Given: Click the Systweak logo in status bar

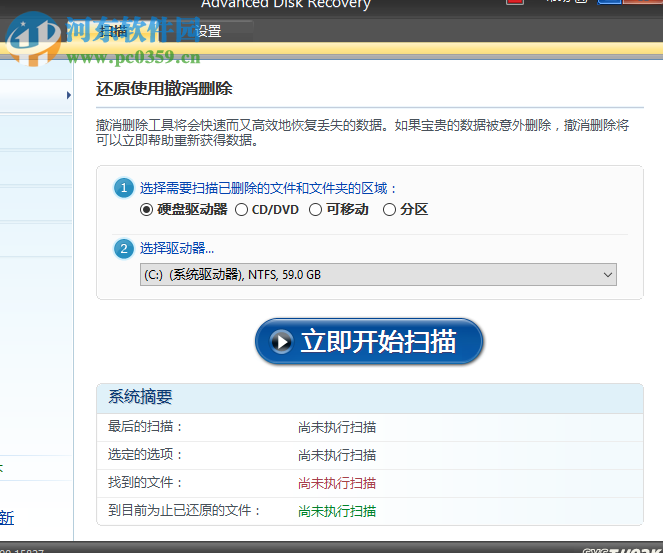Looking at the screenshot, I should coord(620,547).
